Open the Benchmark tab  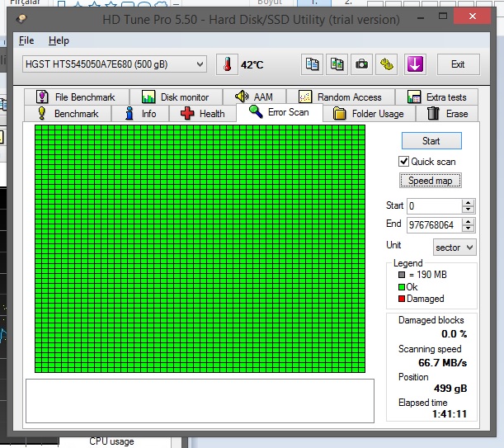tap(68, 114)
